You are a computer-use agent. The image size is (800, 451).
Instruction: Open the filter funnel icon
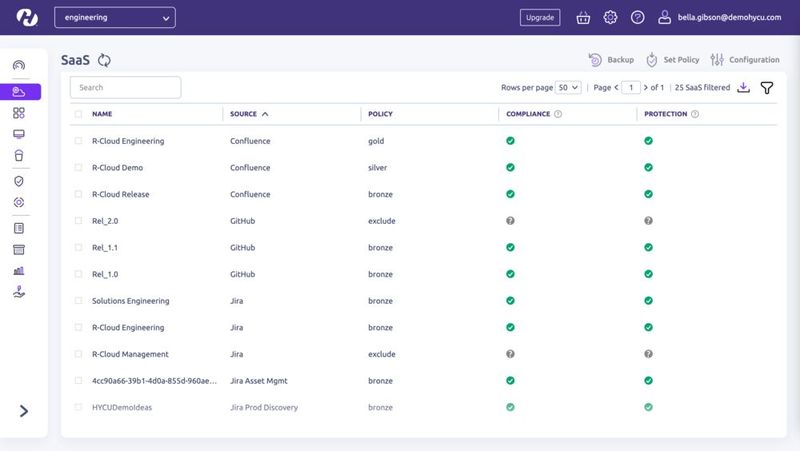767,88
